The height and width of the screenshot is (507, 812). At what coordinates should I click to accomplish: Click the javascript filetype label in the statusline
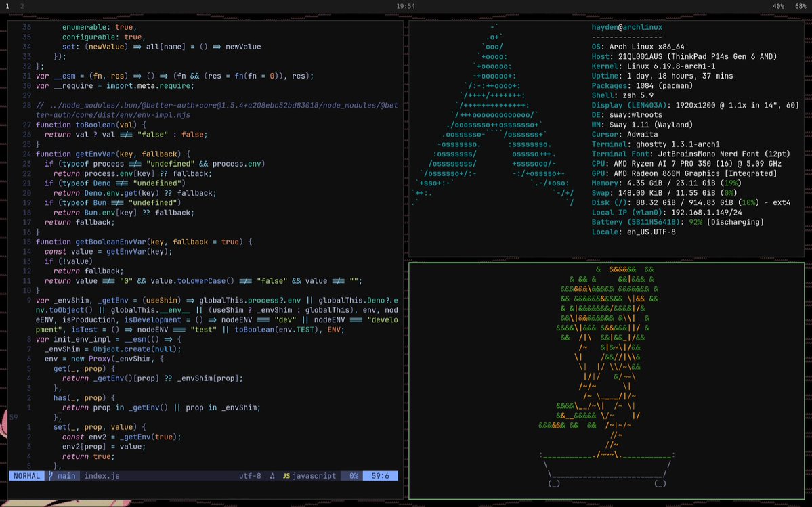(x=314, y=476)
